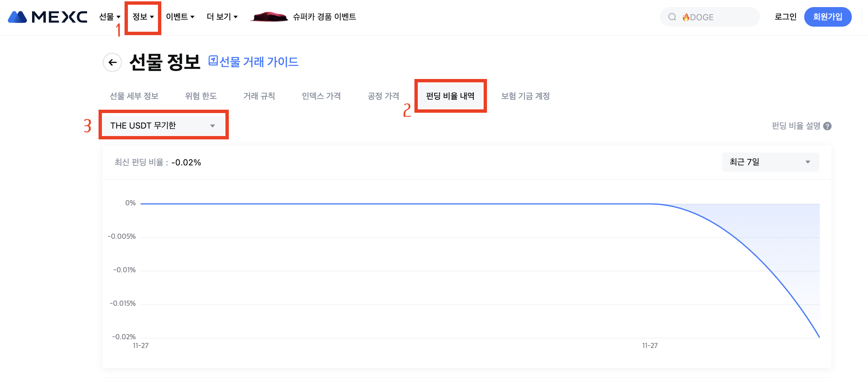Switch to 선물 세부 정보 tab

tap(134, 96)
